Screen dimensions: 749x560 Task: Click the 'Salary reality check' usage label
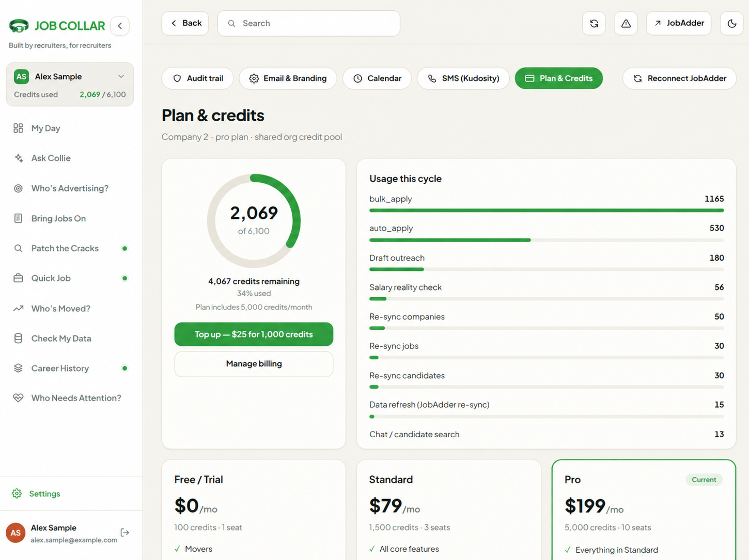click(x=405, y=287)
